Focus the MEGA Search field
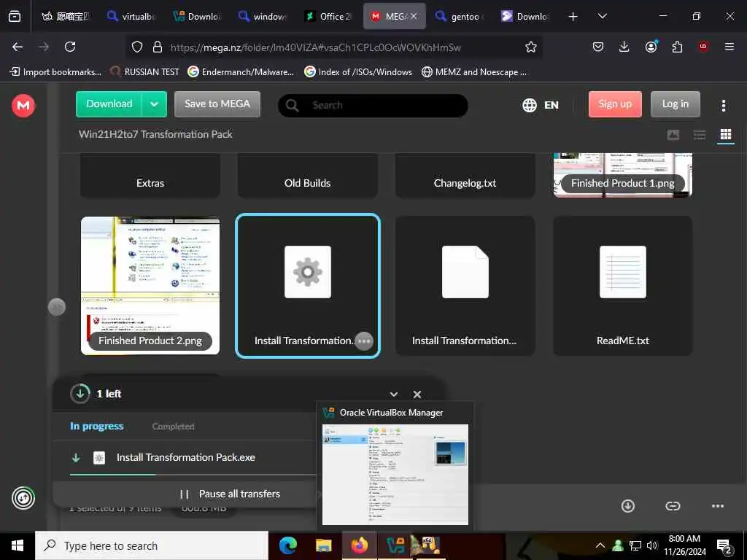This screenshot has height=560, width=747. tap(373, 105)
